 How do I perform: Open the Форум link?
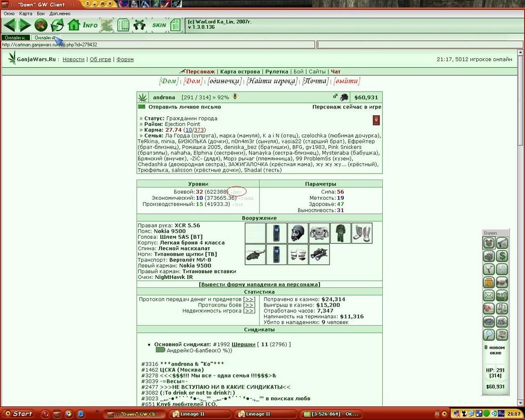click(x=125, y=59)
